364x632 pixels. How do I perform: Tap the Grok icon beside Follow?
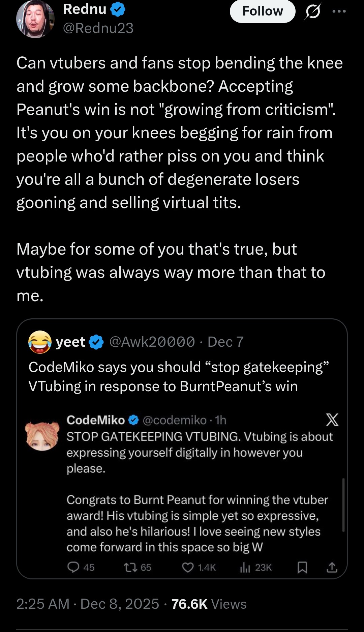pyautogui.click(x=312, y=12)
